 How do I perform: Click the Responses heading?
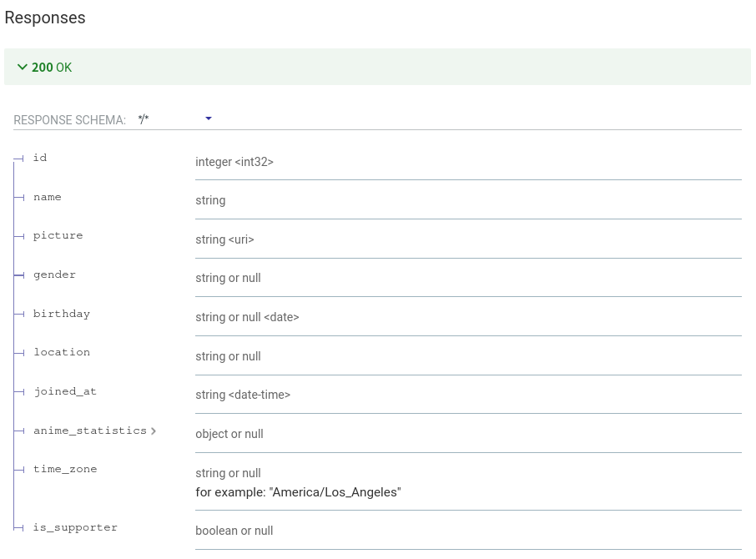coord(45,18)
